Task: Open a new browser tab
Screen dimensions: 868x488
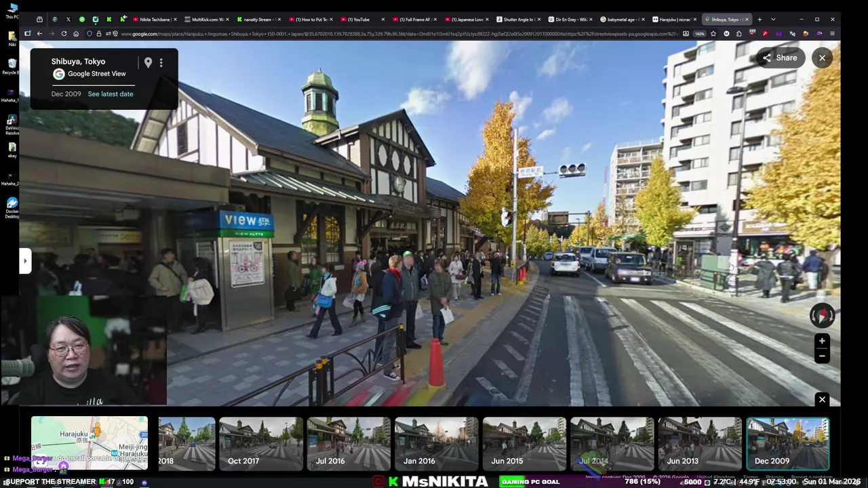Action: [759, 19]
